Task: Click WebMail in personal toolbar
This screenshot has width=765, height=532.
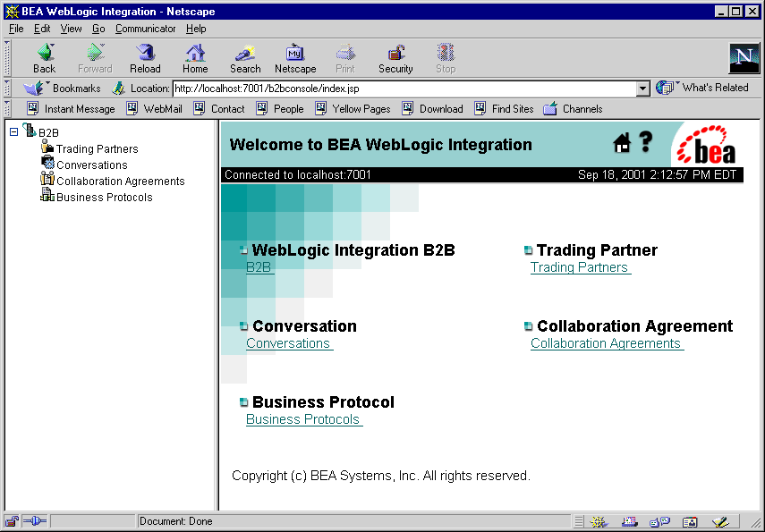Action: [x=154, y=109]
